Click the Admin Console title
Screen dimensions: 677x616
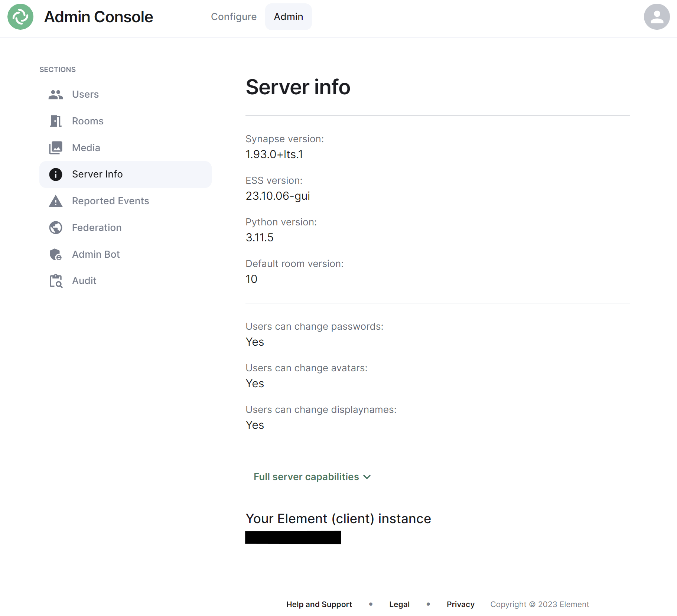pyautogui.click(x=98, y=17)
